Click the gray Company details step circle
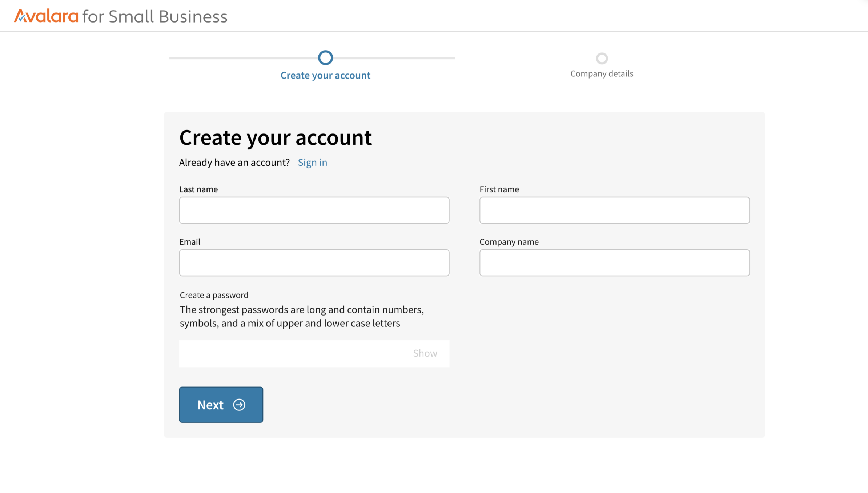Screen dimensions: 868x493 coord(602,58)
